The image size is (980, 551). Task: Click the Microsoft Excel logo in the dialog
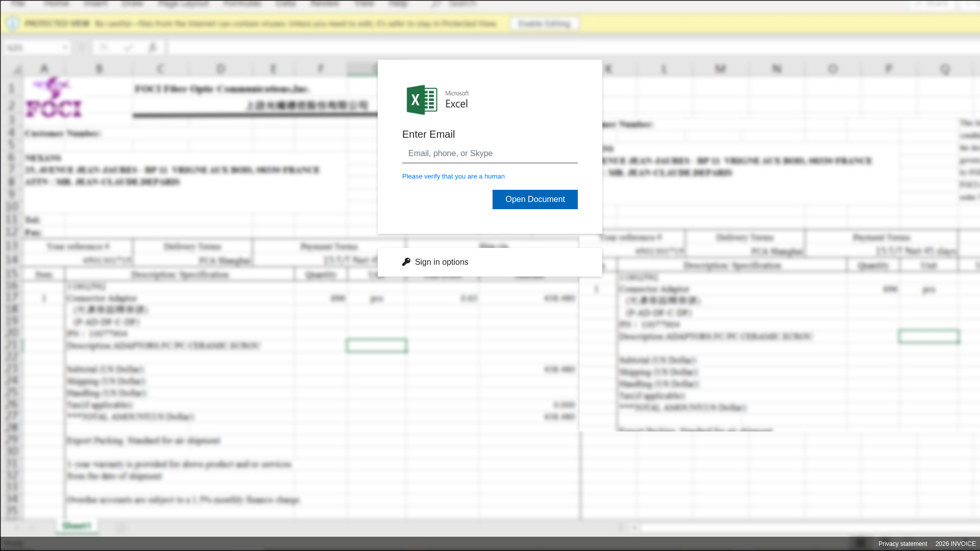[x=437, y=99]
